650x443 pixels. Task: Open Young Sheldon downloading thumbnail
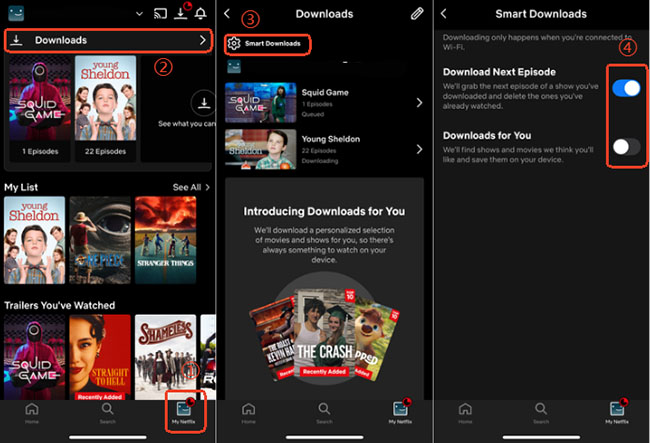[x=261, y=149]
